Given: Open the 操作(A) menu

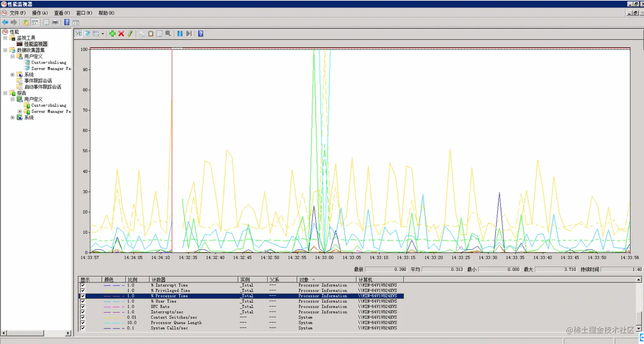Looking at the screenshot, I should pos(40,13).
